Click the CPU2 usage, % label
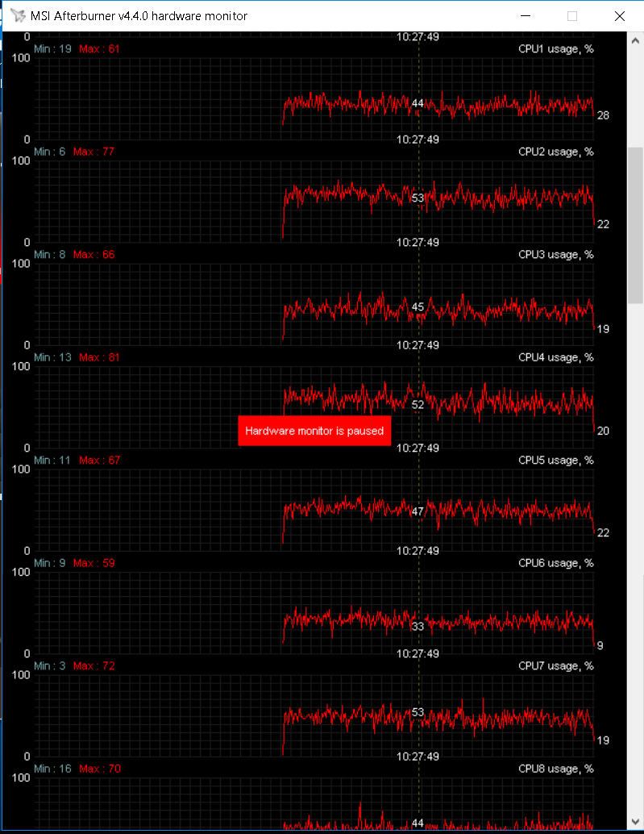Viewport: 644px width, 834px height. click(x=556, y=152)
